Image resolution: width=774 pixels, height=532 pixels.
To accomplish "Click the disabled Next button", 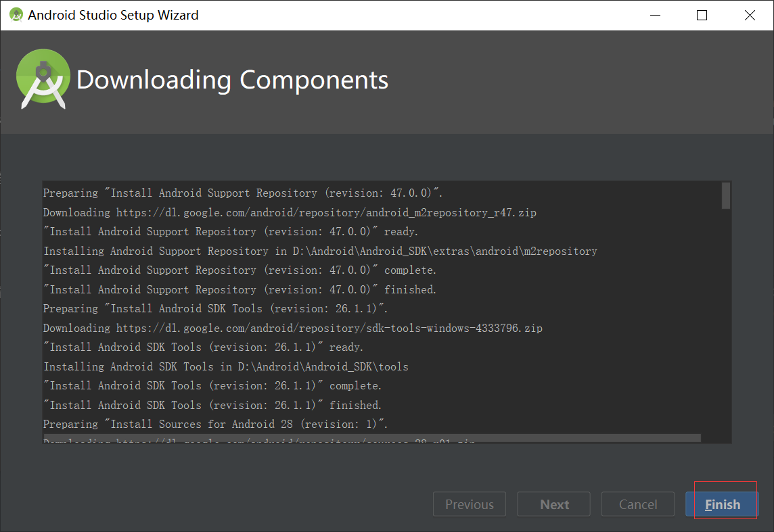I will tap(554, 504).
